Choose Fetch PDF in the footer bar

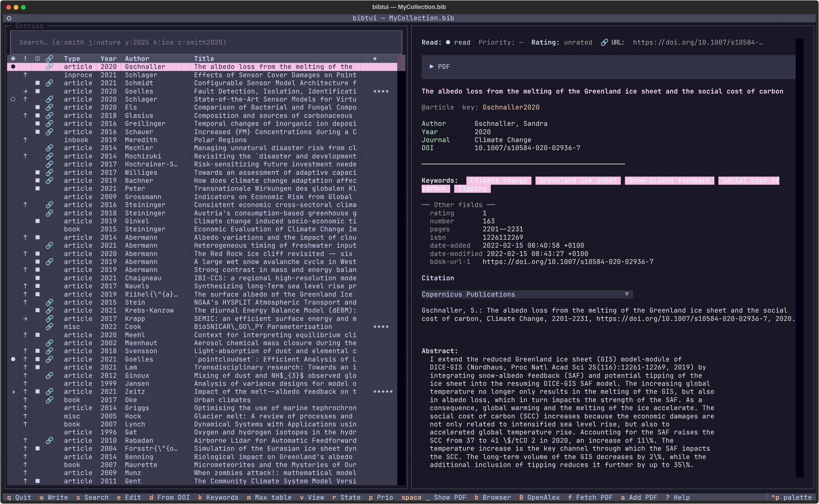[x=590, y=497]
